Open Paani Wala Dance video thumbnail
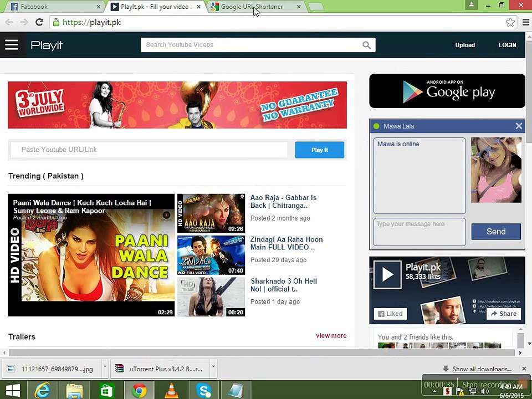532x399 pixels. 91,255
